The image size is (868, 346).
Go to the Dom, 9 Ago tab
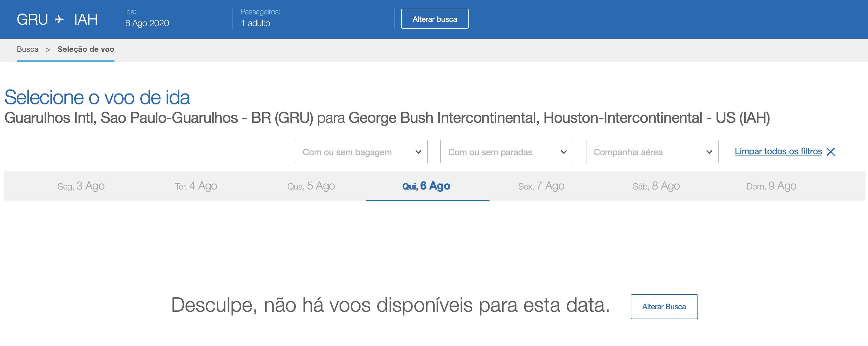click(x=771, y=186)
